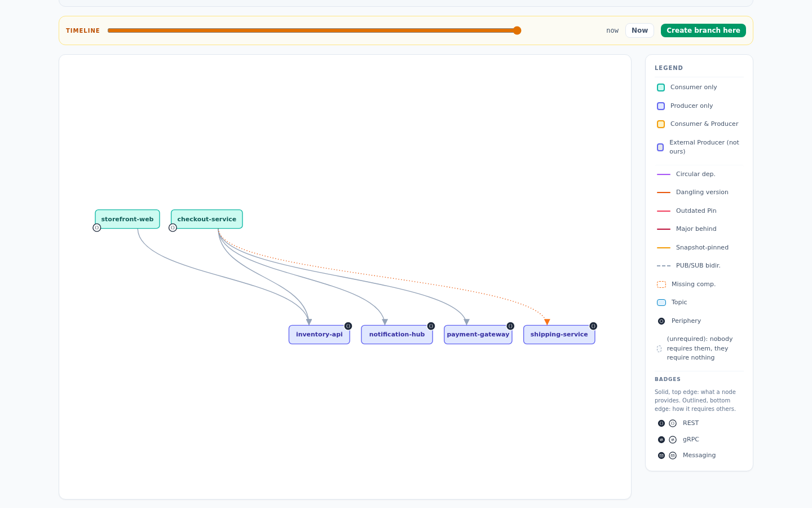
Task: Click the orange arrowhead above shipping-service
Action: pyautogui.click(x=547, y=322)
